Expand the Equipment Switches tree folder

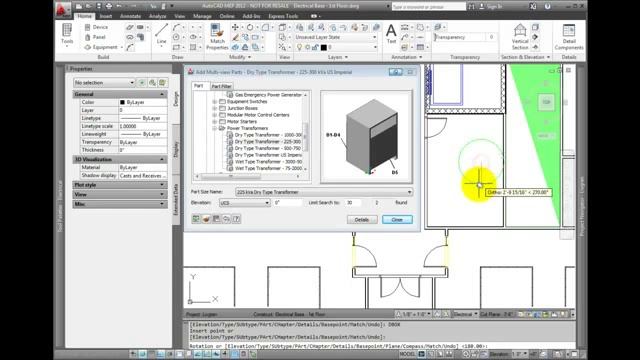tap(215, 102)
